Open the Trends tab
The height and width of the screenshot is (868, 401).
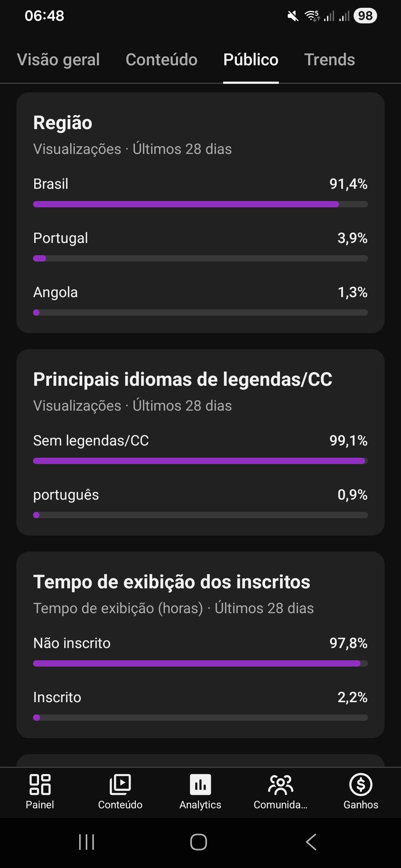(x=329, y=60)
